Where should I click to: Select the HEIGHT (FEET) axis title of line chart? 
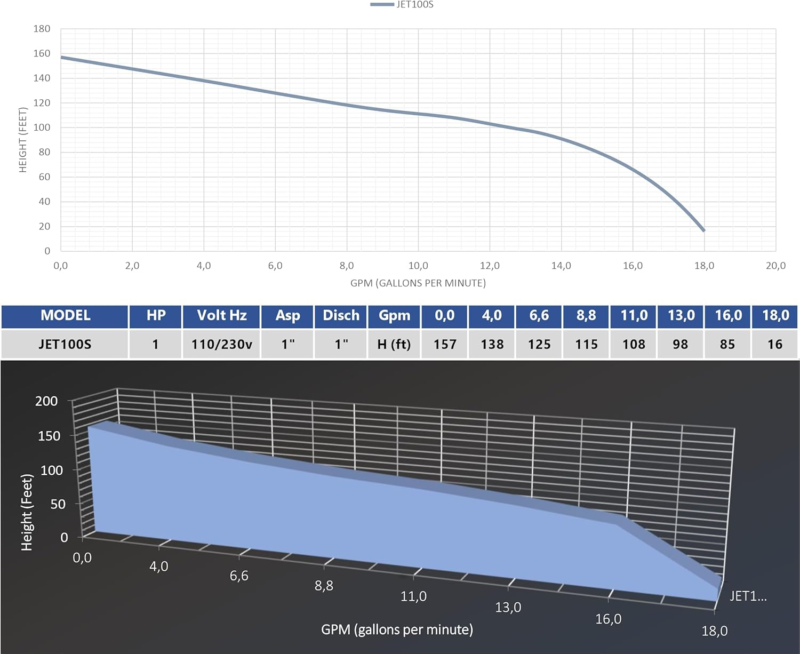click(23, 140)
